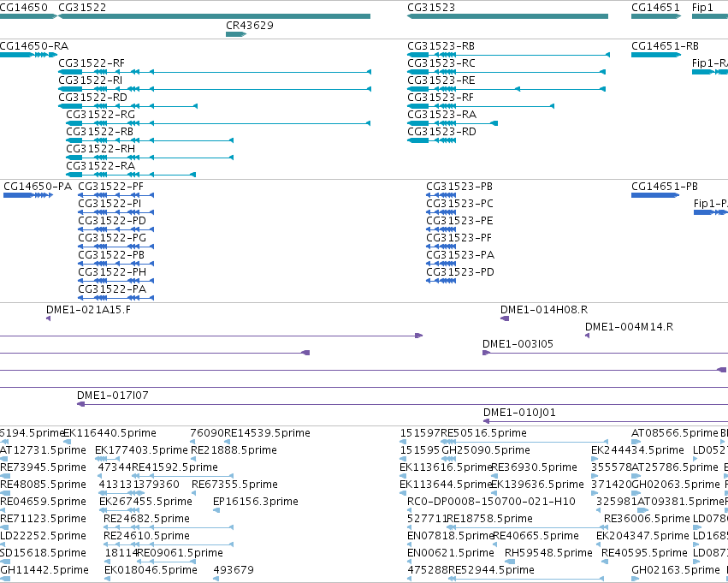Viewport: 728px width, 583px height.
Task: Select protein label CG14651-PB
Action: point(665,187)
